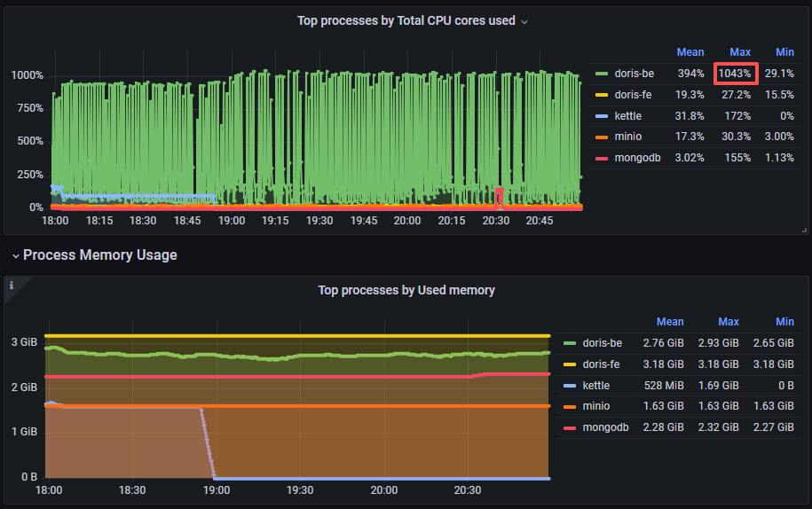Open the green doris-be color swatch in CPU legend
Screen dimensions: 812x509
tap(602, 74)
